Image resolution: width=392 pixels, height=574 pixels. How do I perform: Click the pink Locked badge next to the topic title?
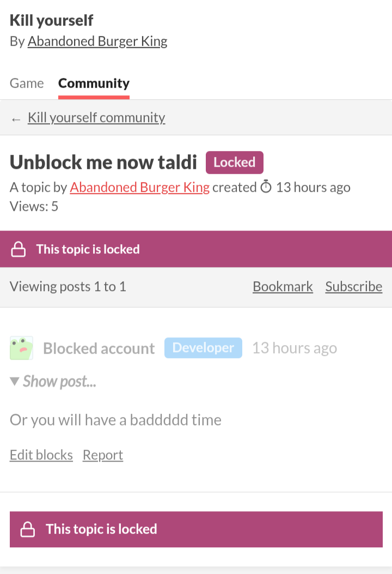click(234, 162)
